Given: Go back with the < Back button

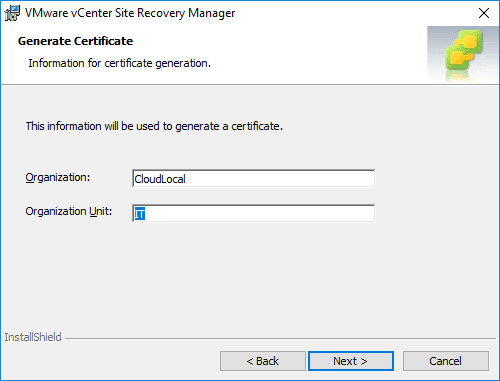Looking at the screenshot, I should tap(263, 361).
